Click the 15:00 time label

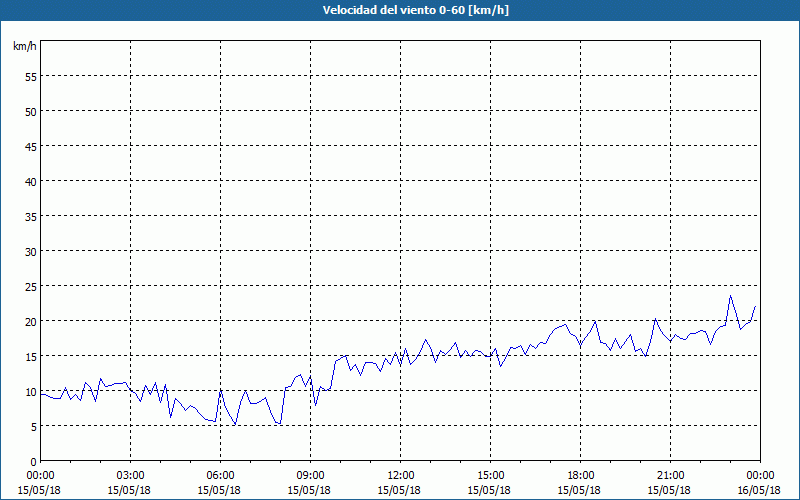tap(490, 476)
